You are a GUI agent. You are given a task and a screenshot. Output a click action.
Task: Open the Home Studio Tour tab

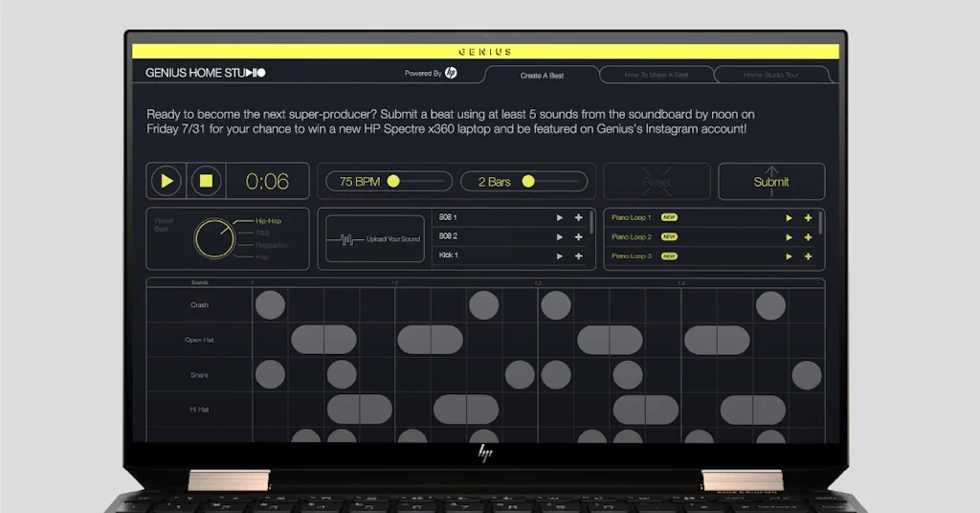coord(770,75)
